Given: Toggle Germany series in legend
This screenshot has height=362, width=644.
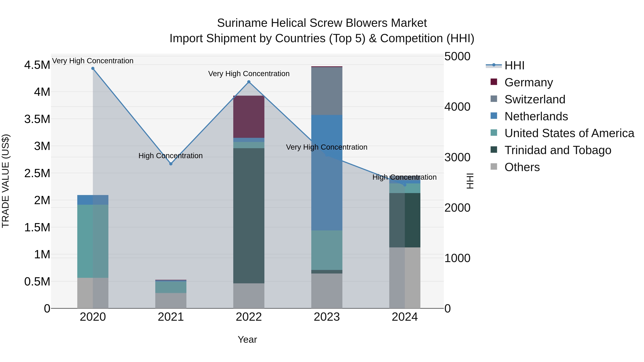Looking at the screenshot, I should (522, 82).
